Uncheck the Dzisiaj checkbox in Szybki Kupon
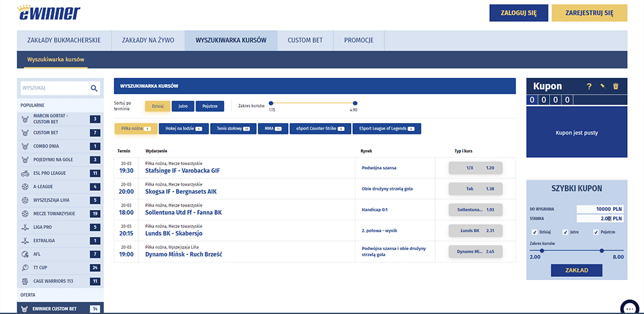This screenshot has width=644, height=314. pyautogui.click(x=534, y=232)
